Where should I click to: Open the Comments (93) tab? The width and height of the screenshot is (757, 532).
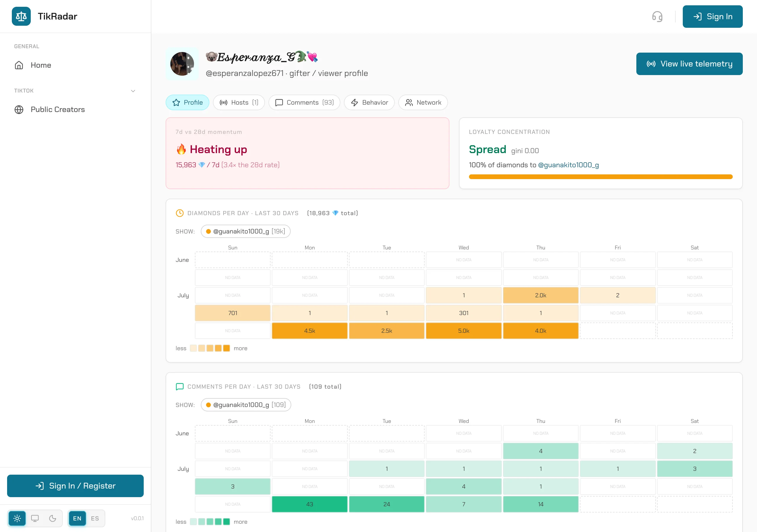click(304, 103)
